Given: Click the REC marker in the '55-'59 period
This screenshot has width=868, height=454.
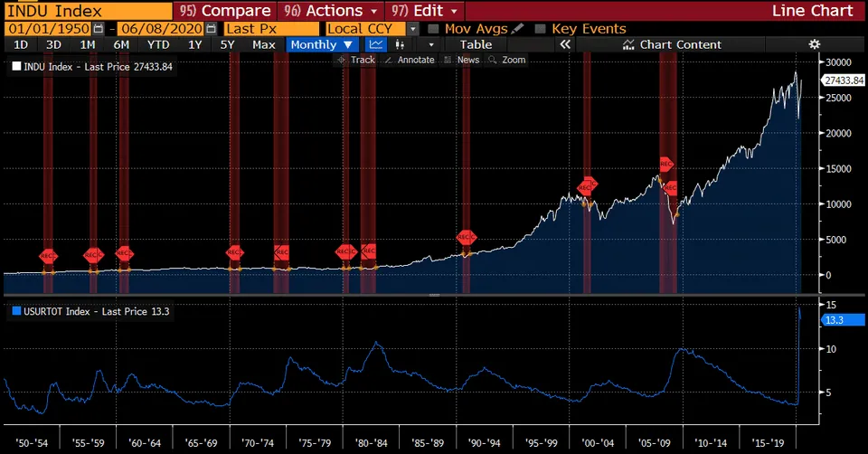Looking at the screenshot, I should click(93, 255).
